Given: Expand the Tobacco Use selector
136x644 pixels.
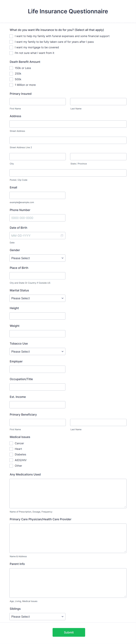Looking at the screenshot, I should pos(37,351).
